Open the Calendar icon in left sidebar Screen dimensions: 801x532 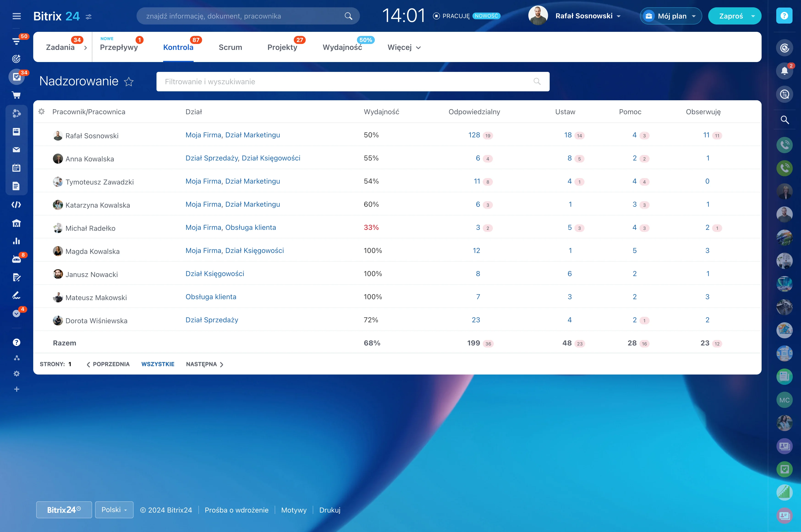pyautogui.click(x=16, y=168)
